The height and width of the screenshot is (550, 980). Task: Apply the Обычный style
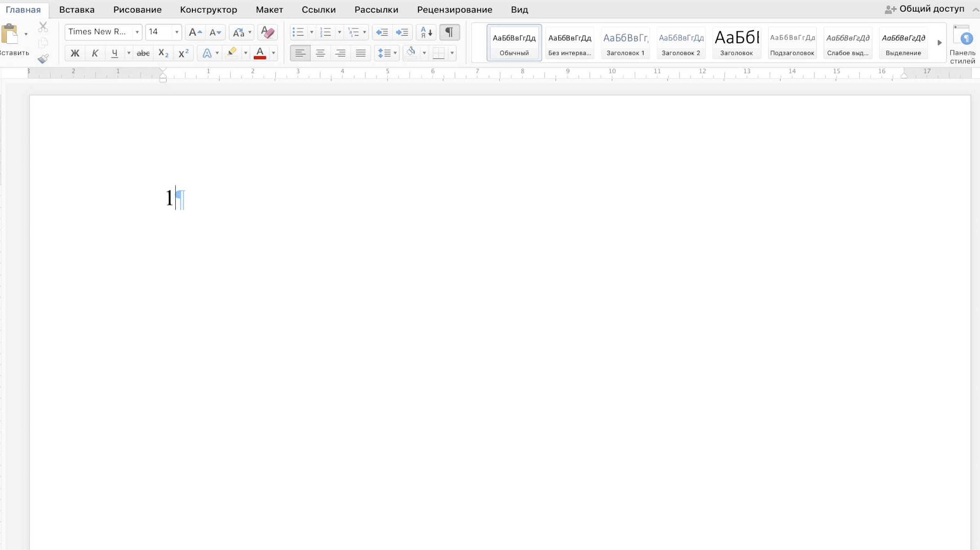514,43
